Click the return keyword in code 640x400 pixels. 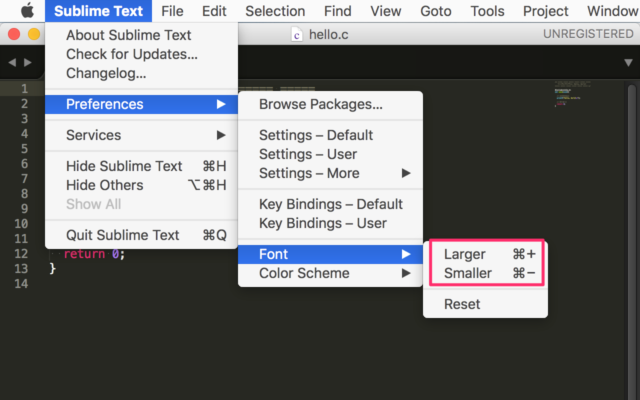click(x=84, y=254)
